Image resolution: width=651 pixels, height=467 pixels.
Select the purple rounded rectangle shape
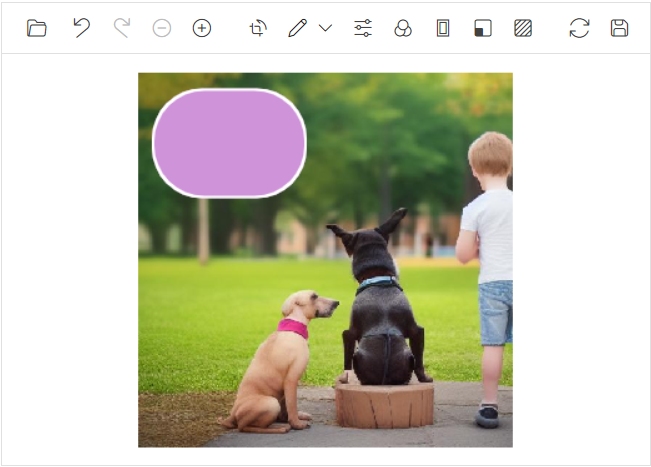pyautogui.click(x=229, y=143)
